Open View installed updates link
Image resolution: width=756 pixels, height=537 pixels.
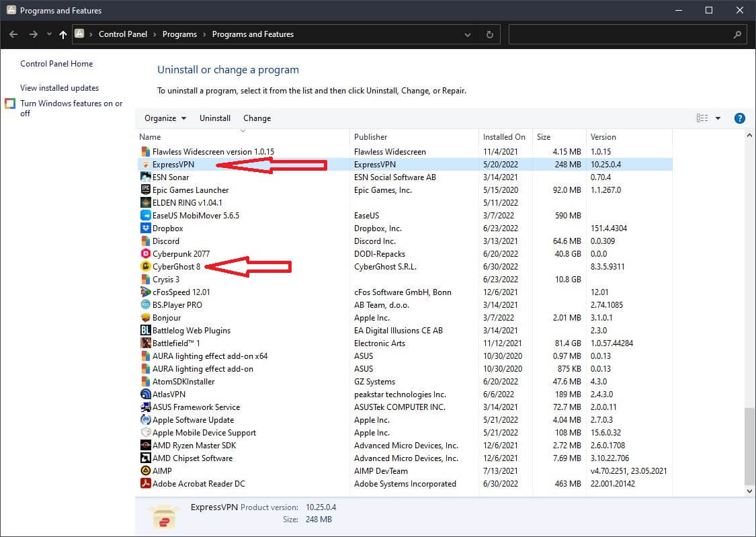click(x=59, y=88)
